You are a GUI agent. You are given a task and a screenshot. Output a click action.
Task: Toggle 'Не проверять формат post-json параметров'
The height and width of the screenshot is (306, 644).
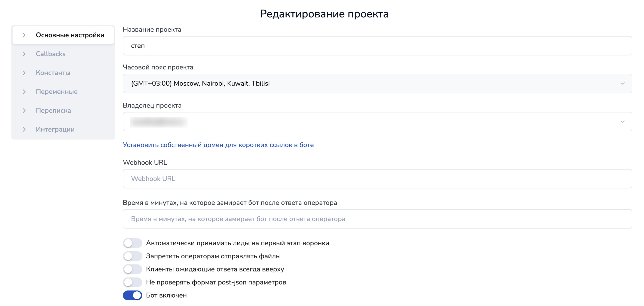pyautogui.click(x=132, y=282)
